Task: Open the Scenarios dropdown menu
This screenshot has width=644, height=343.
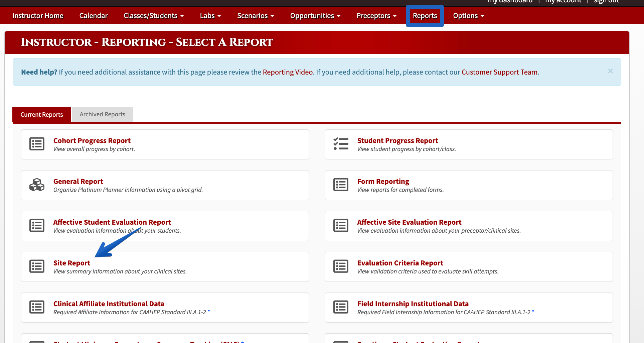Action: pos(256,16)
